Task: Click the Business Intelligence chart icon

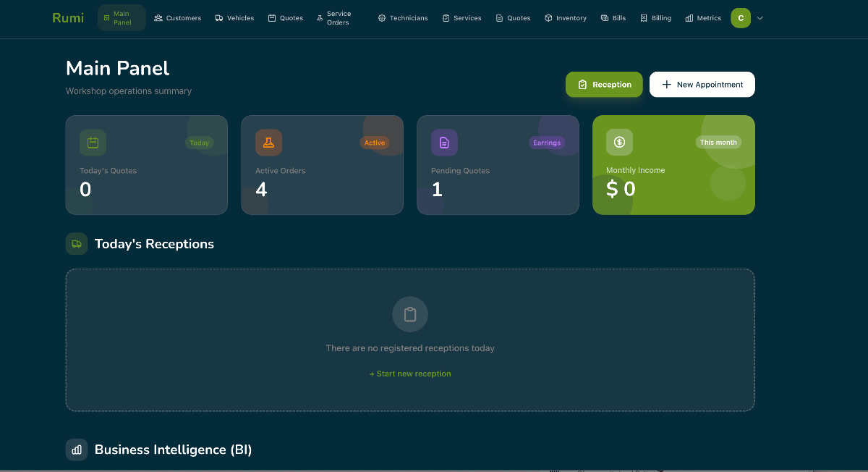Action: pos(77,450)
